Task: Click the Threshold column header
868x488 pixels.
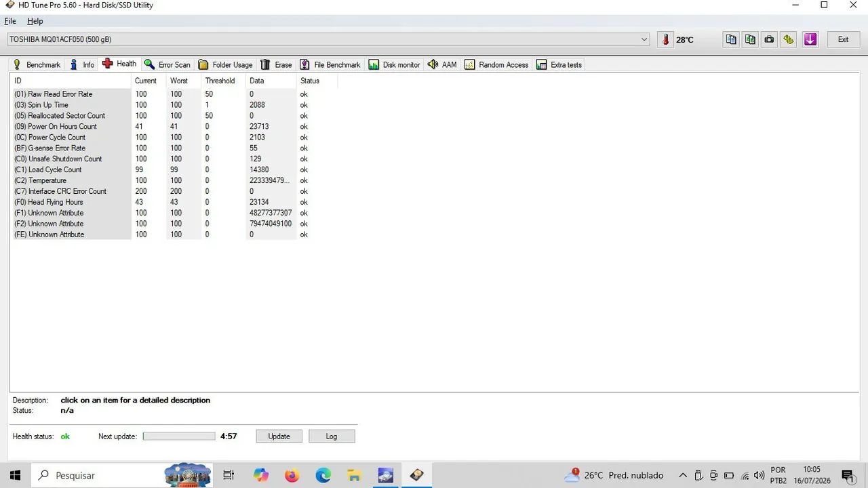Action: (224, 81)
